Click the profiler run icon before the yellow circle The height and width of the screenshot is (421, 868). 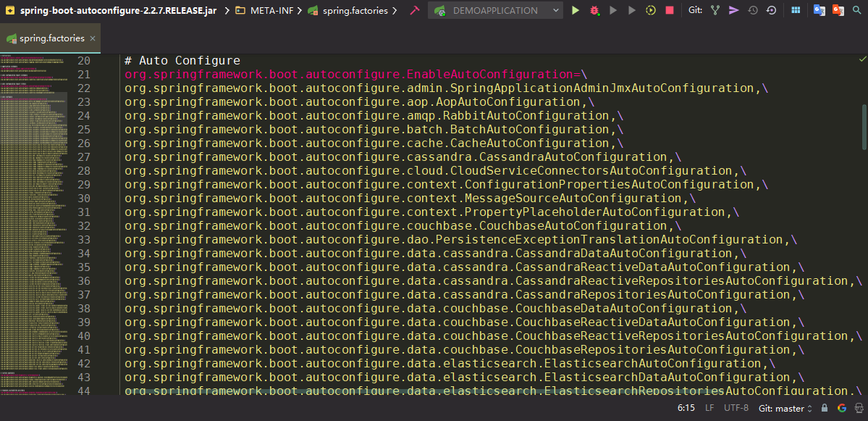coord(632,11)
